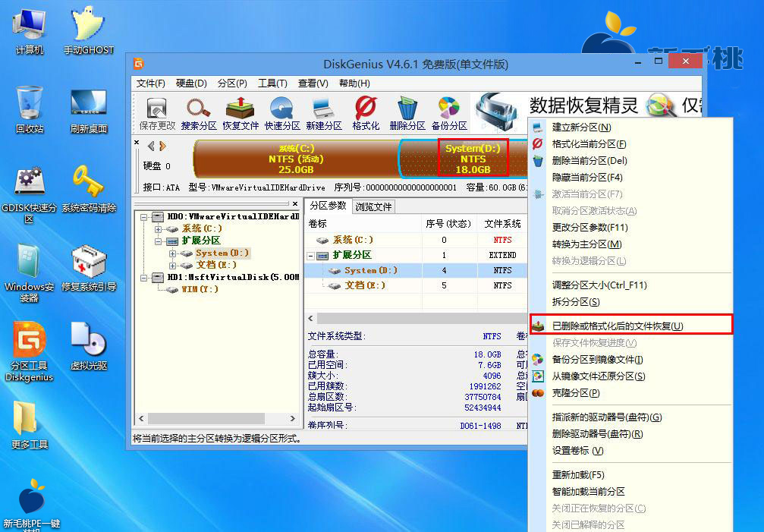This screenshot has height=532, width=764.
Task: Open the 查看(V) menu
Action: pos(313,83)
